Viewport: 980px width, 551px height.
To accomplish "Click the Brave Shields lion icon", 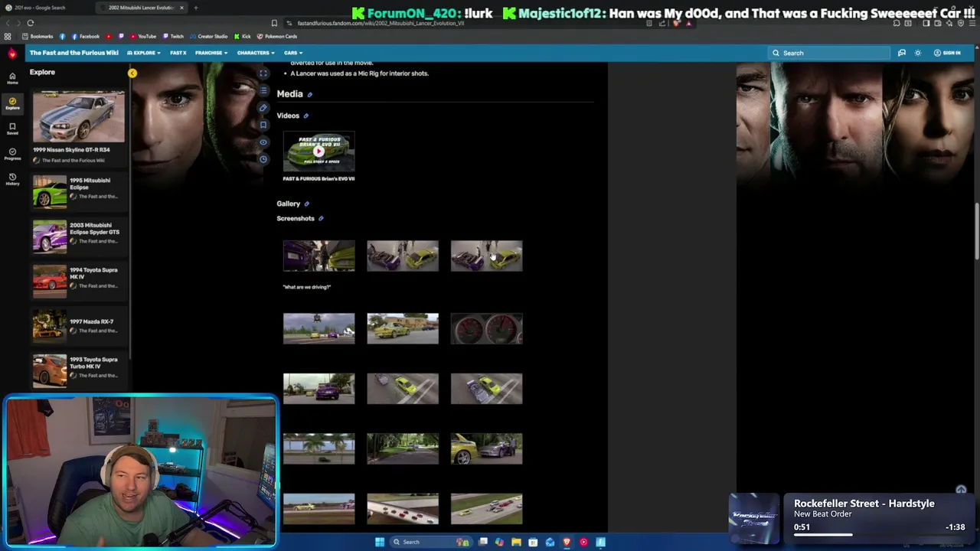I will click(676, 23).
